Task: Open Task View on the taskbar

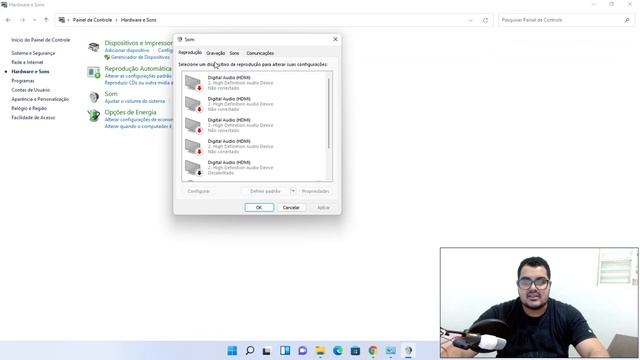Action: point(267,351)
